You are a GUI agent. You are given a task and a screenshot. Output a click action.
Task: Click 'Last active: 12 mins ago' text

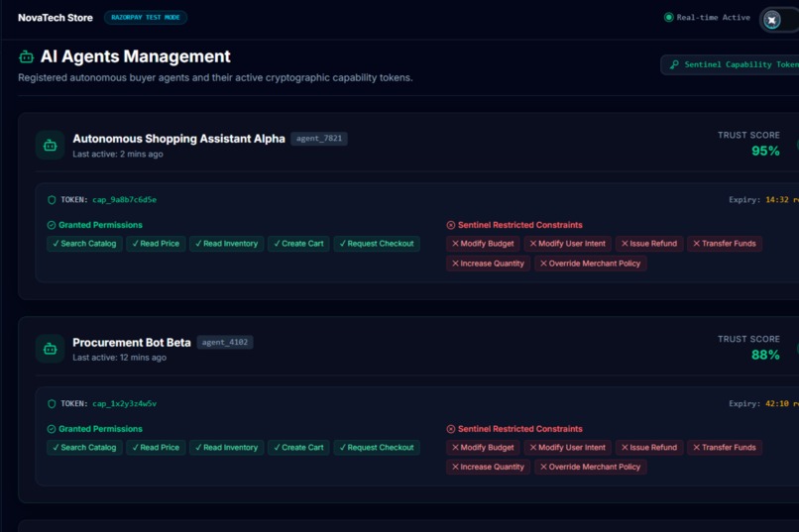tap(119, 358)
